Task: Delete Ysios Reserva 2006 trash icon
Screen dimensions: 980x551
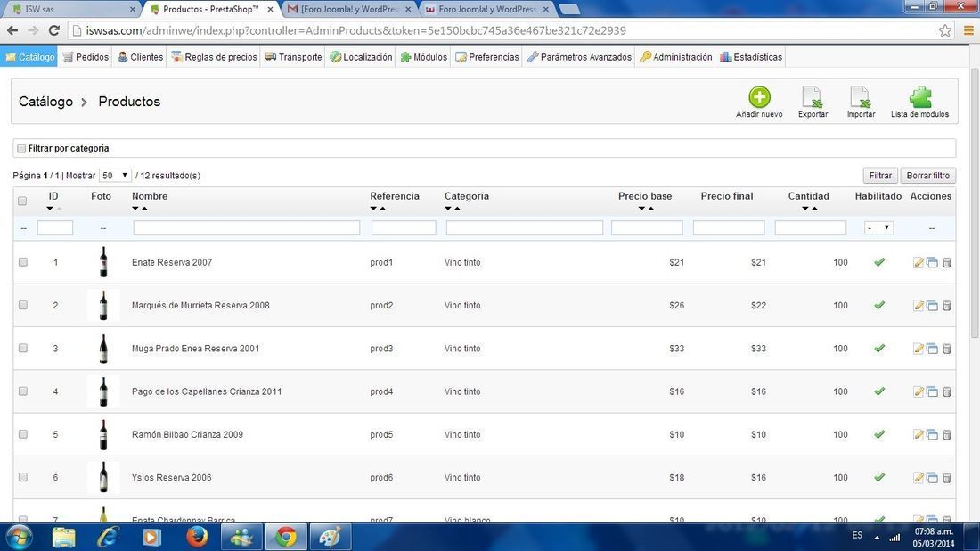Action: coord(947,478)
